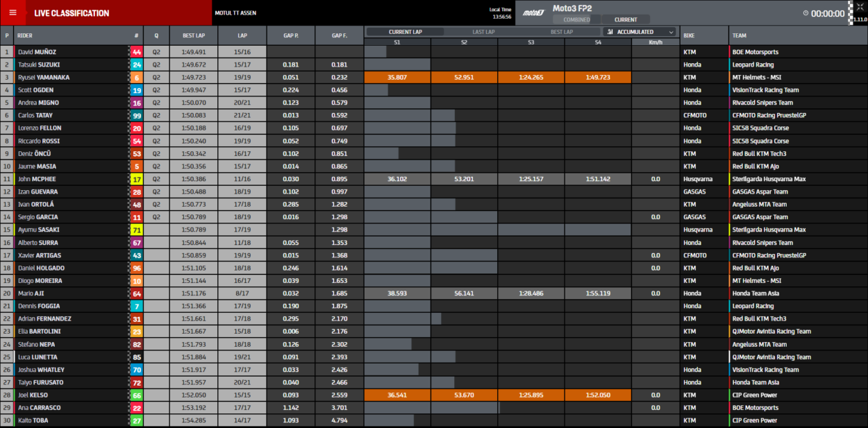Click the VisionTrack Racing Team in row 4
The height and width of the screenshot is (428, 868).
coord(765,90)
